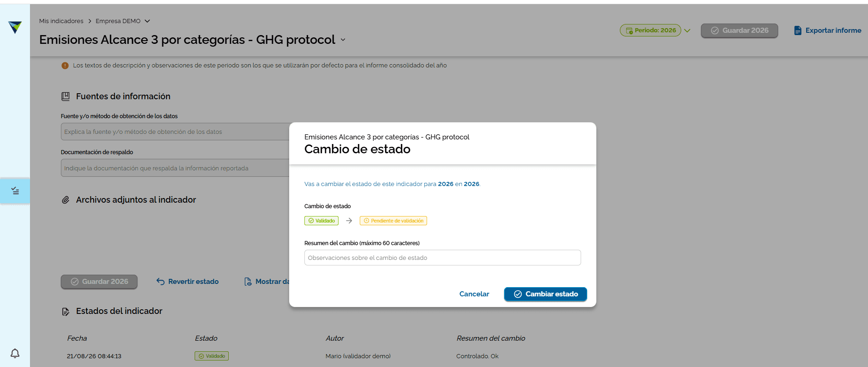868x367 pixels.
Task: Expand the Empresa DEMO company dropdown
Action: [x=147, y=21]
